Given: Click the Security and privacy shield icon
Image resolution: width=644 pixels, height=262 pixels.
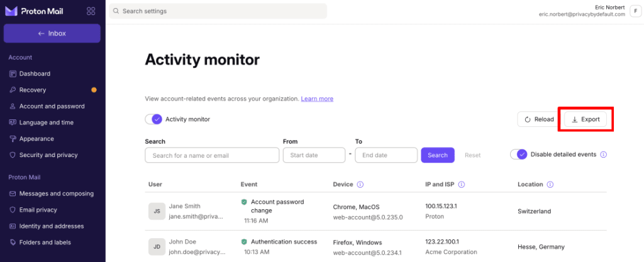Looking at the screenshot, I should tap(13, 155).
